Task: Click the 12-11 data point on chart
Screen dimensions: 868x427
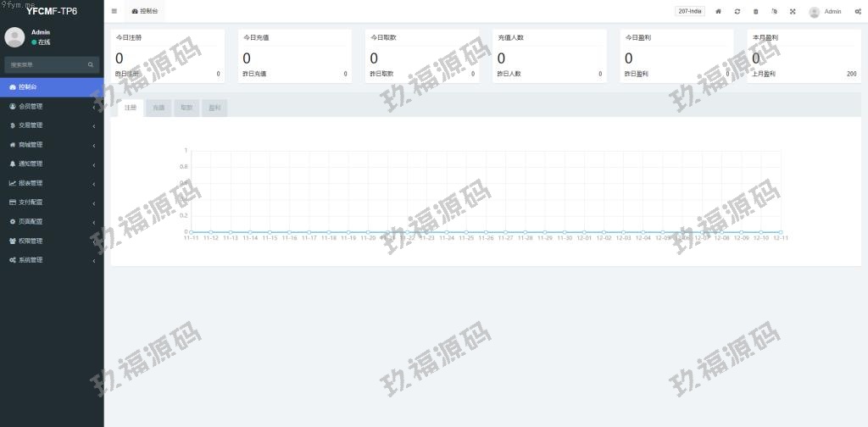Action: click(781, 232)
